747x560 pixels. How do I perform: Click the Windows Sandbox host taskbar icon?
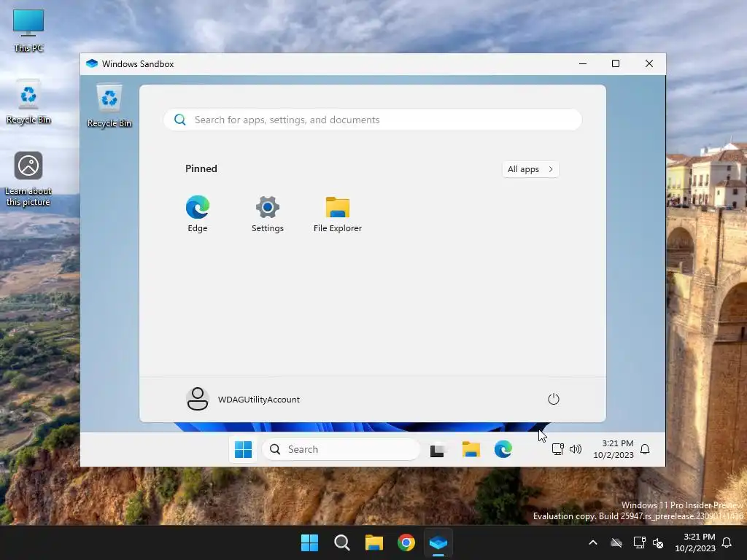coord(438,542)
